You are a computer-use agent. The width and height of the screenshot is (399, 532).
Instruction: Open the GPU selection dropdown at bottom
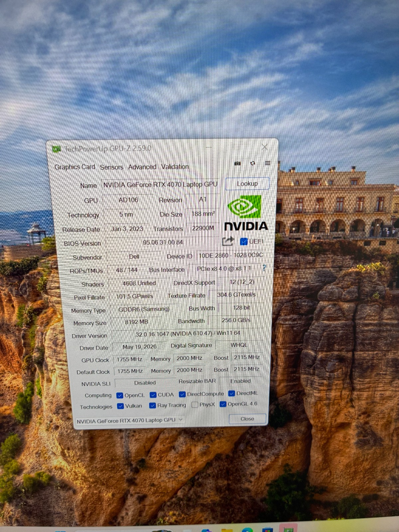[130, 421]
